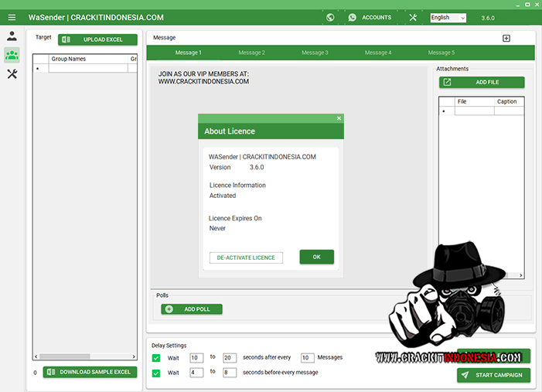Click the Upload Excel button
Image resolution: width=542 pixels, height=392 pixels.
[x=97, y=39]
